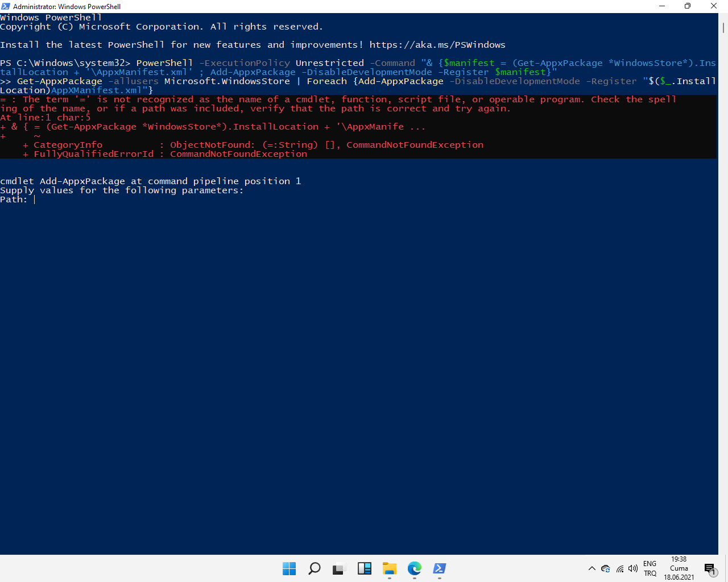Open the Windows Start menu
The image size is (728, 582).
tap(289, 568)
